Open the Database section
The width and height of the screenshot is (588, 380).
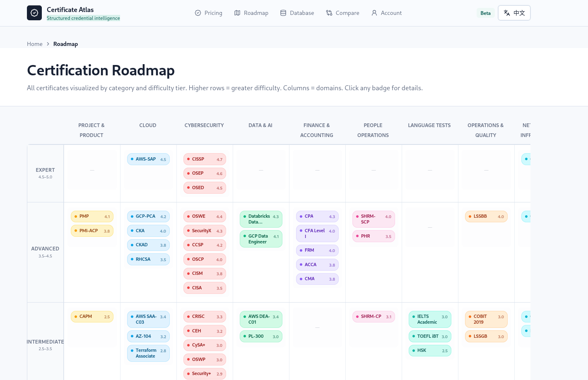(297, 13)
